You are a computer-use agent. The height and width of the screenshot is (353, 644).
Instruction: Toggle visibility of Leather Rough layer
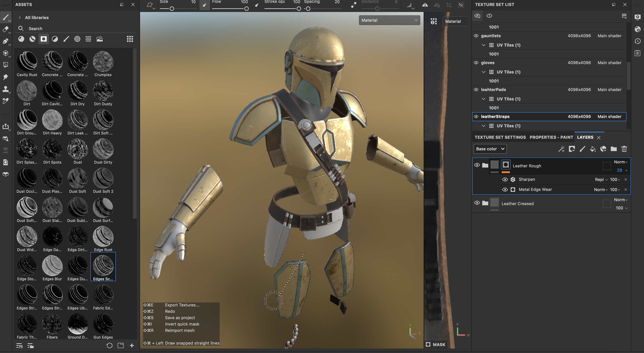[x=477, y=165]
